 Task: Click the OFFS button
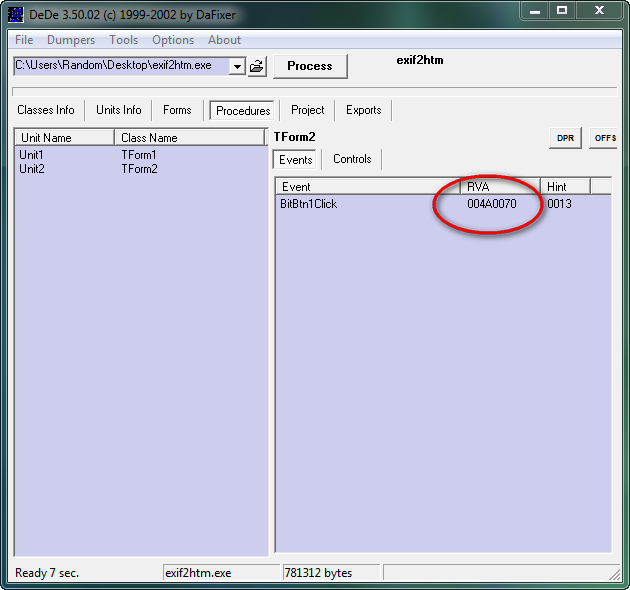tap(604, 138)
